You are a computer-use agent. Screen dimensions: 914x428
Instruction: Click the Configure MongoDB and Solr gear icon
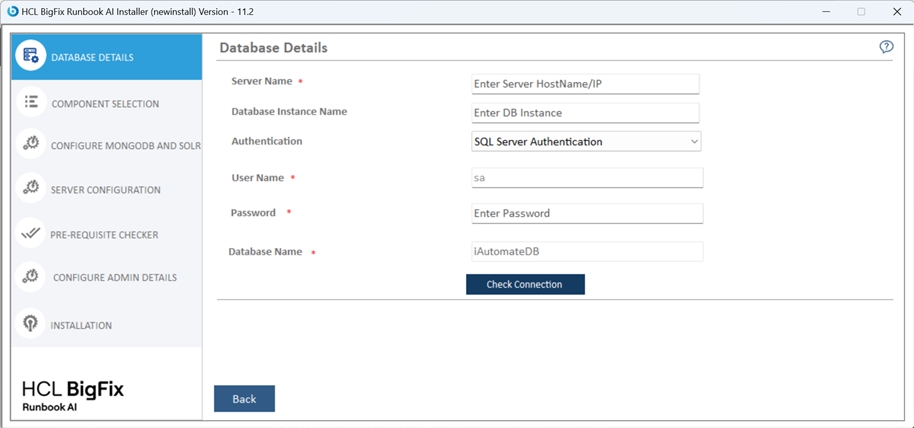31,144
